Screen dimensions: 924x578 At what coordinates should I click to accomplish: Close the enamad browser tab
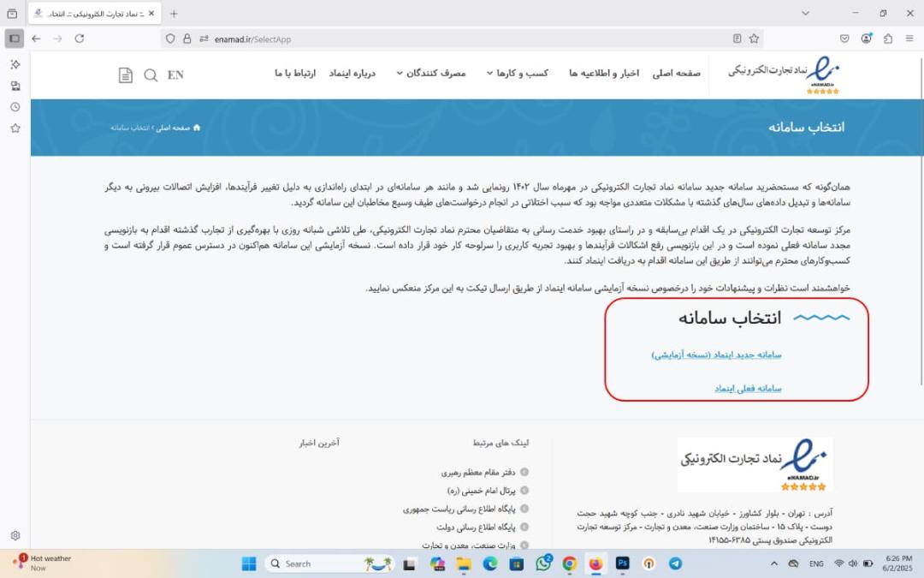coord(151,14)
